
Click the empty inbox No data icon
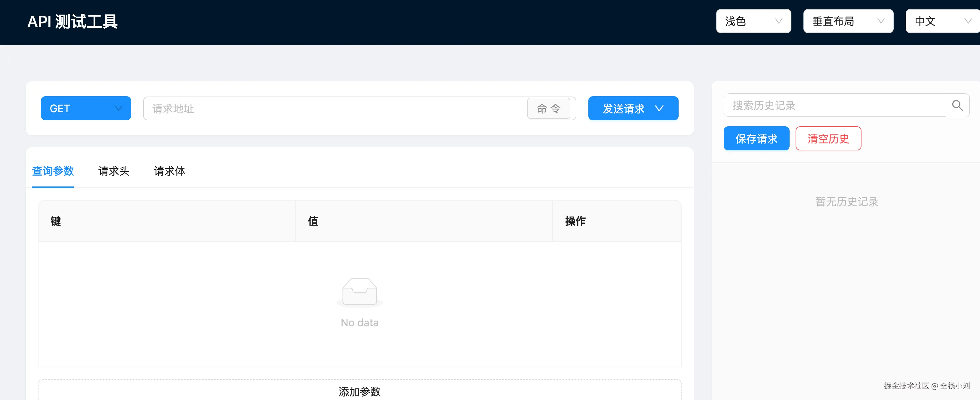click(x=359, y=292)
